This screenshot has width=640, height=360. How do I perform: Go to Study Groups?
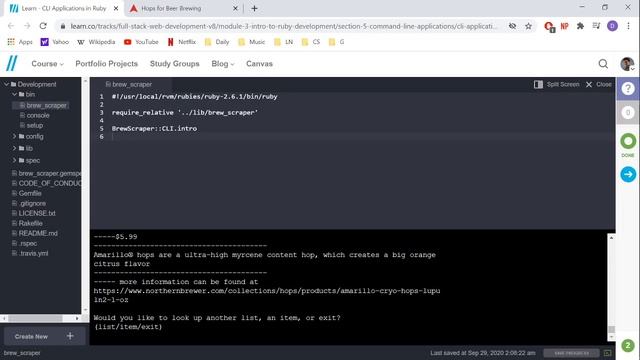pos(175,64)
